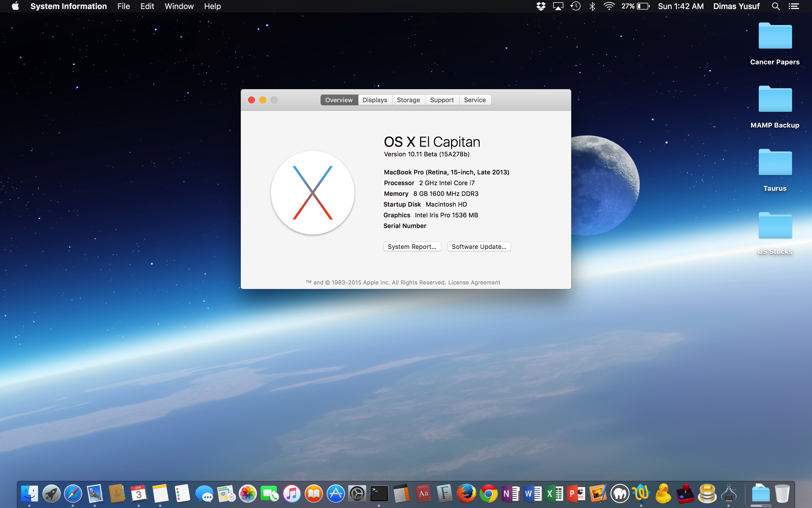Open System Information in the dock

coord(729,494)
